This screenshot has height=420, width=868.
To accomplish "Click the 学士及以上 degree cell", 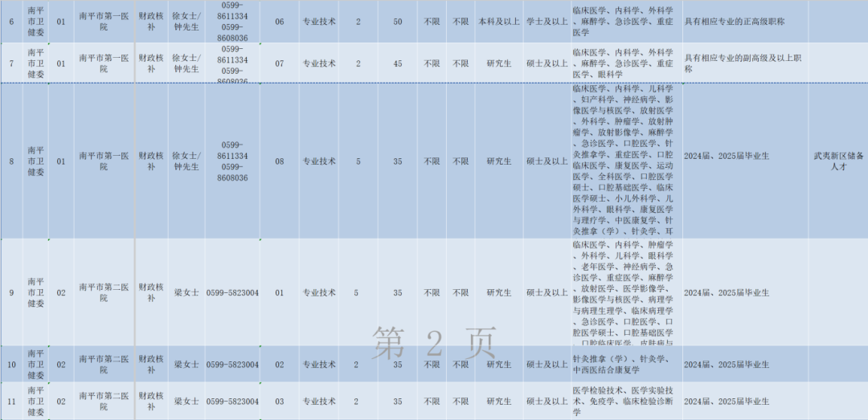I will pyautogui.click(x=547, y=21).
